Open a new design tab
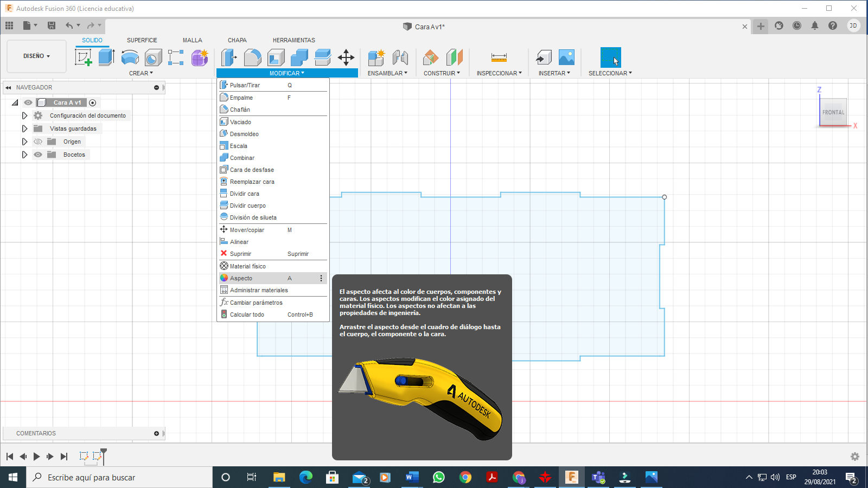The width and height of the screenshot is (868, 488). 761,26
